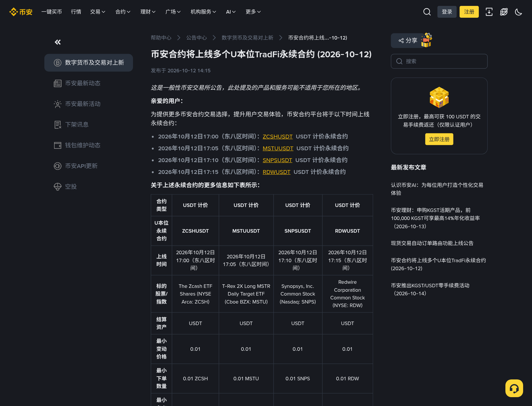Go to 公告中心 breadcrumb
Image resolution: width=532 pixels, height=406 pixels.
197,38
